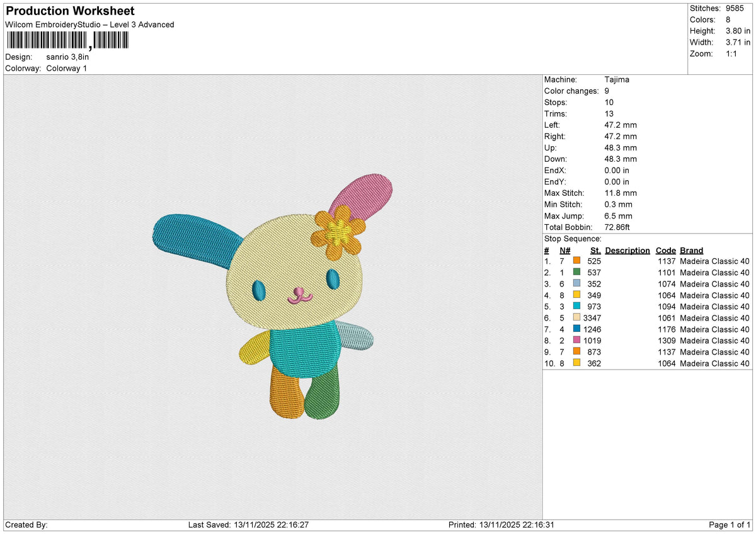The height and width of the screenshot is (534, 756).
Task: Click the grey-blue swatch in stop row 3
Action: click(576, 283)
